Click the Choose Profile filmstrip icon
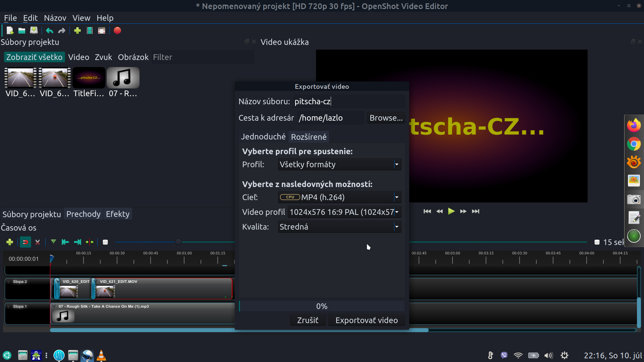 coord(90,31)
